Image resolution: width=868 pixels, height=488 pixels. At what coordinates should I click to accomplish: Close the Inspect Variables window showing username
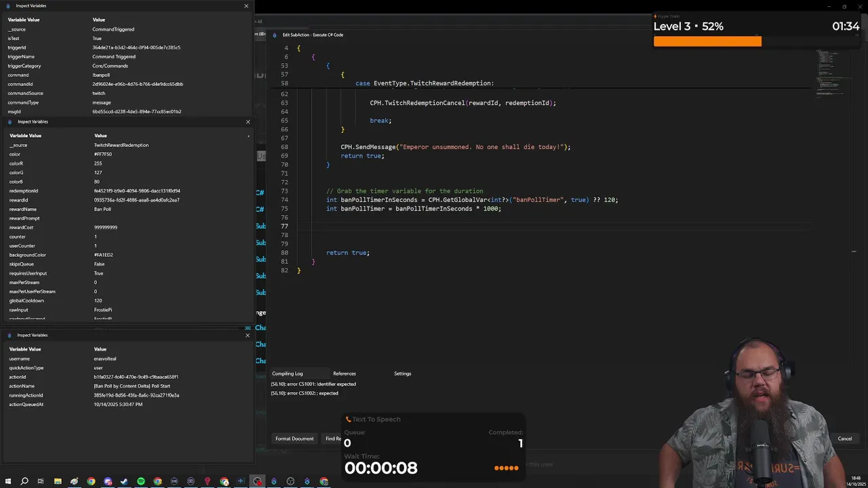click(247, 335)
